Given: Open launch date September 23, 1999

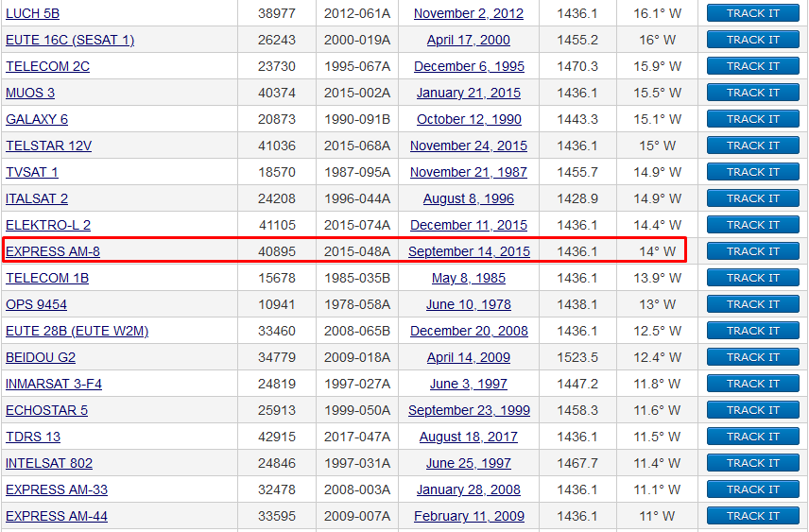Looking at the screenshot, I should click(469, 411).
